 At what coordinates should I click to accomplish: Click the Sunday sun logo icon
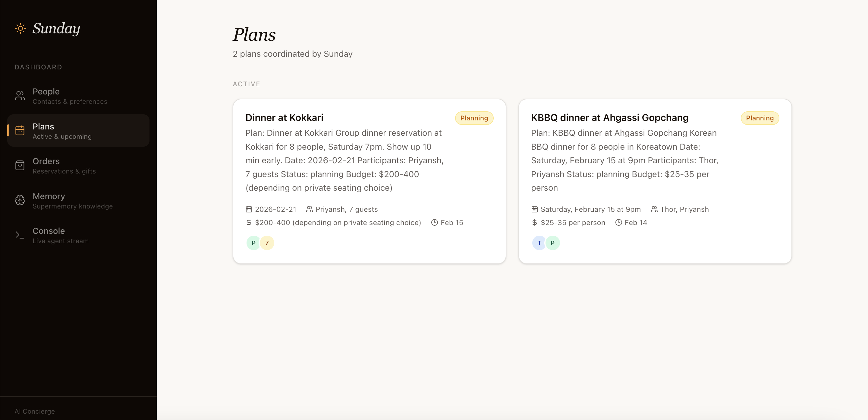click(x=20, y=28)
